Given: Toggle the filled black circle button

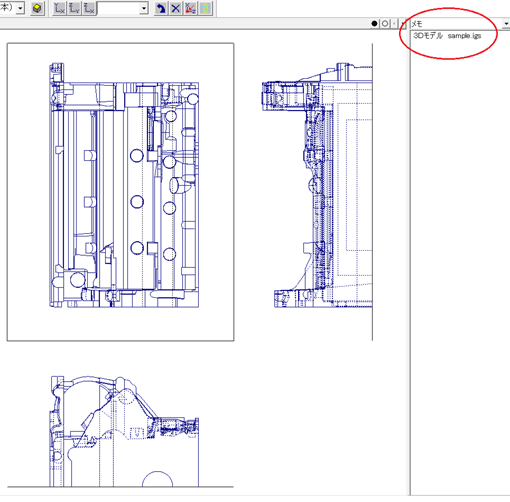Looking at the screenshot, I should point(375,24).
